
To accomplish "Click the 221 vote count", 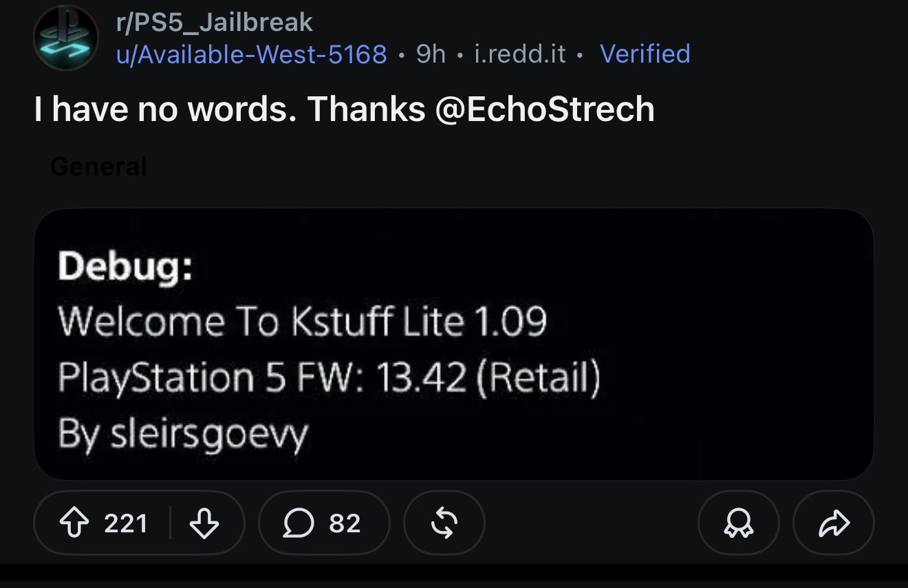I will 126,523.
